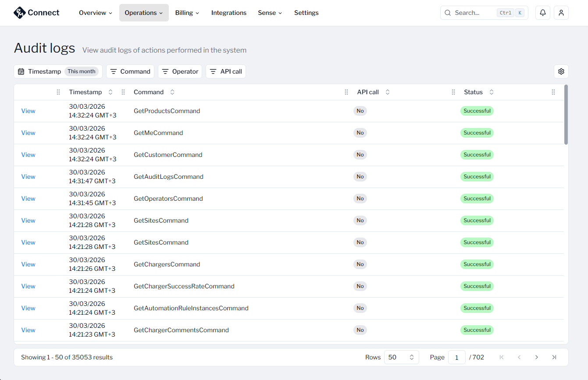Screen dimensions: 588x380
Task: Sort the Status column
Action: [x=492, y=92]
